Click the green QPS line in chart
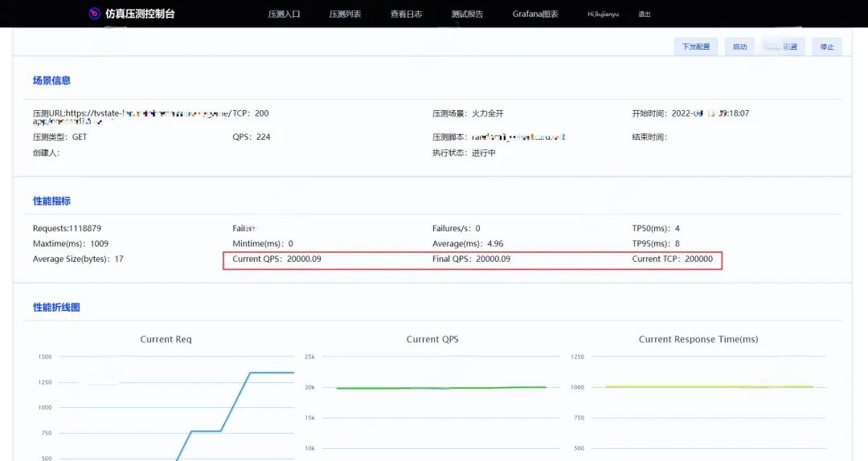Screen dimensions: 868x461 tap(441, 388)
